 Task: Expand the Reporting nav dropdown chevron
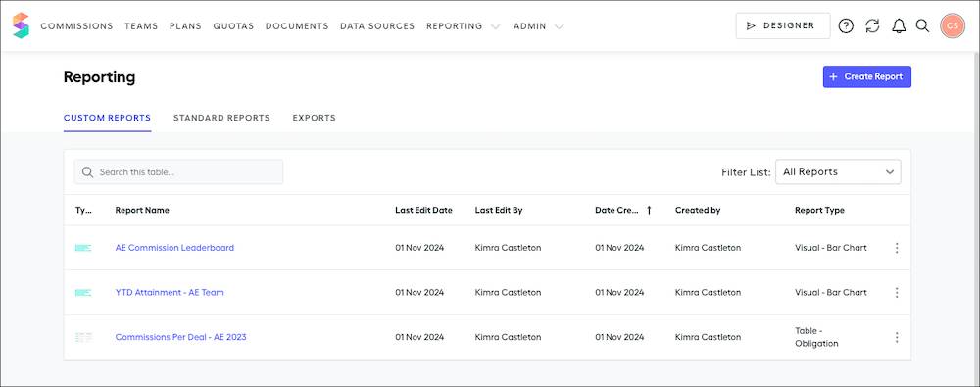(x=496, y=26)
